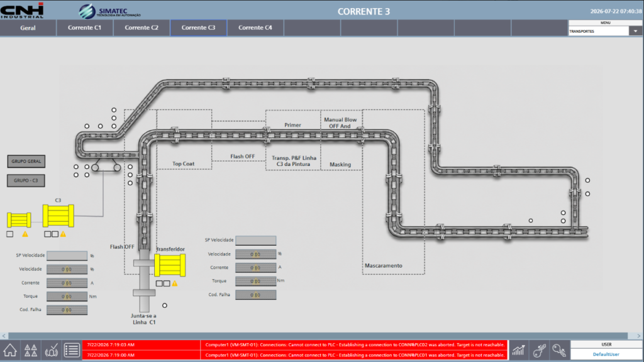The image size is (644, 362).
Task: Click the Masking zone label
Action: click(340, 165)
